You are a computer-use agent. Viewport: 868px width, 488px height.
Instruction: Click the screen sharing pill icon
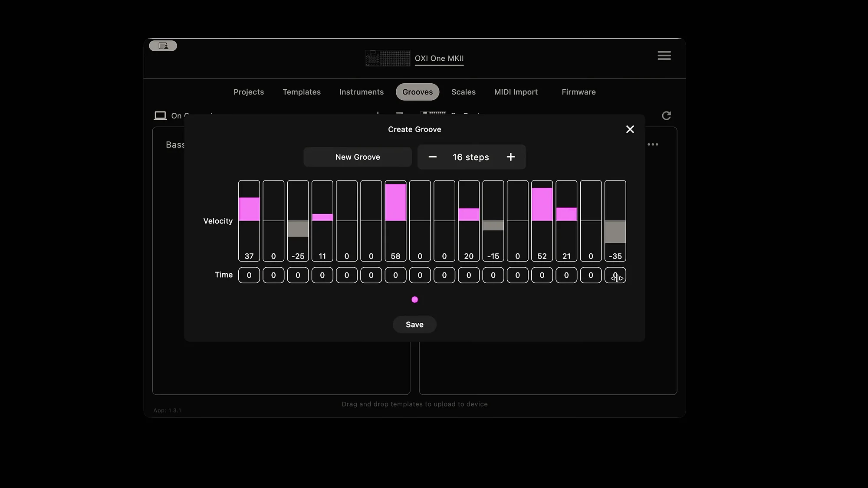(163, 46)
